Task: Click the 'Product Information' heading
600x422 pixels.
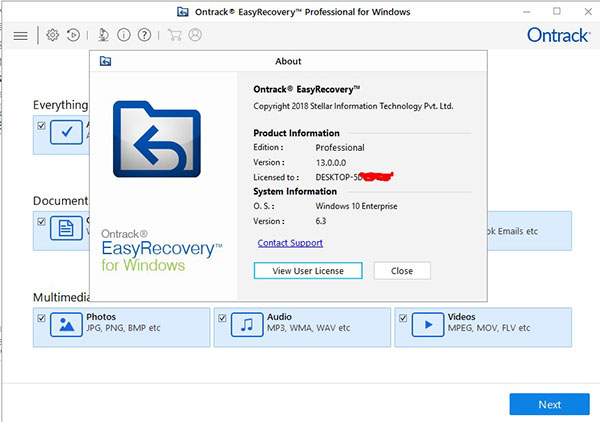Action: point(296,133)
